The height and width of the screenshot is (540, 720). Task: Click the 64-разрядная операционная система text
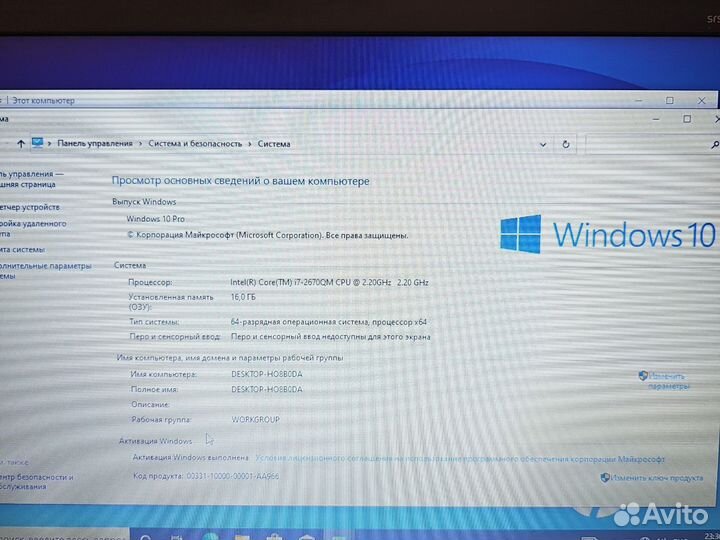(x=329, y=322)
